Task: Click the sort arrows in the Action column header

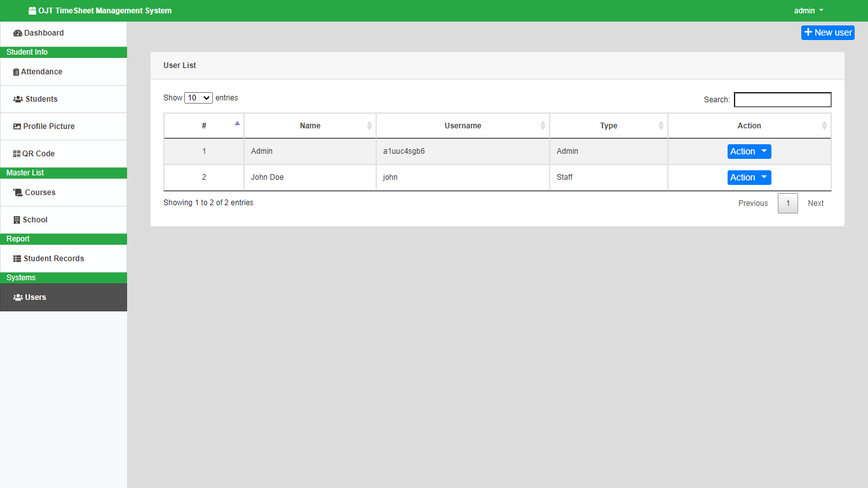Action: click(824, 126)
